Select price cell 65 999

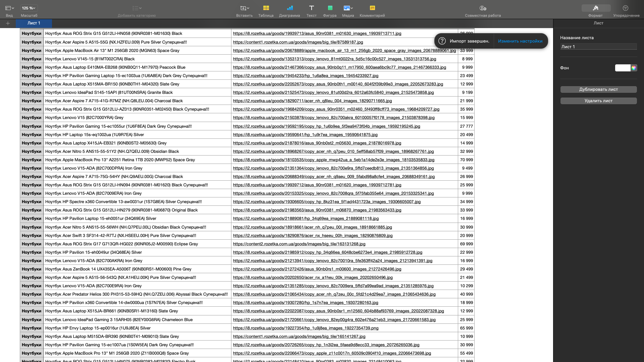466,328
